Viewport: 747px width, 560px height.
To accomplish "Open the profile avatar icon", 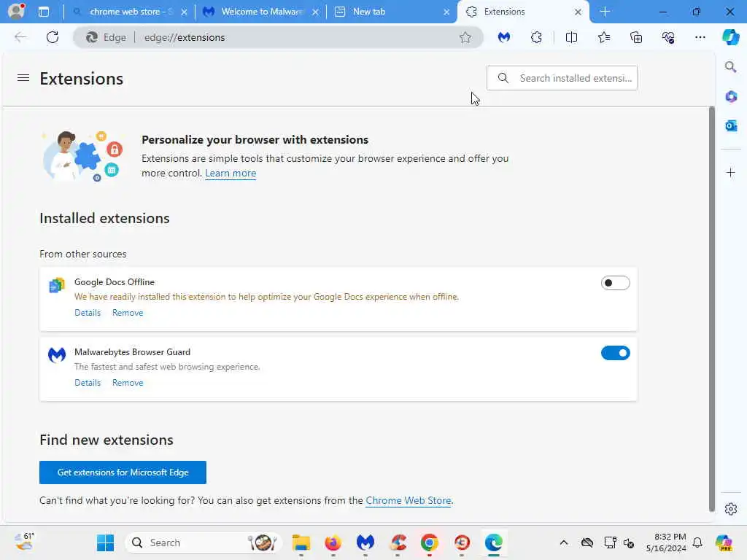I will pos(16,11).
